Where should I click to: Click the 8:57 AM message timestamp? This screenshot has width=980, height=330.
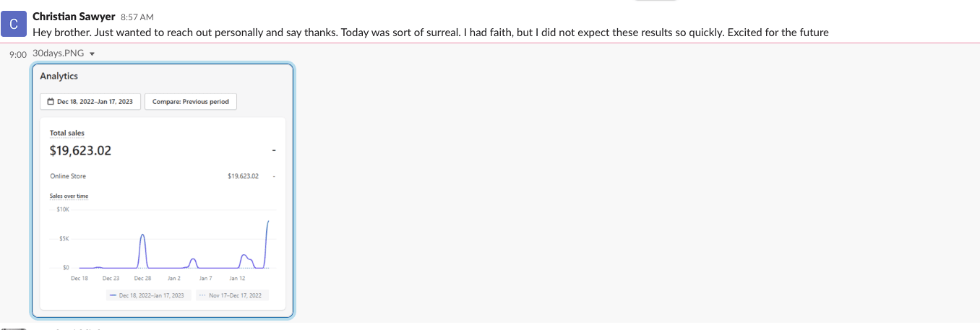click(x=137, y=17)
